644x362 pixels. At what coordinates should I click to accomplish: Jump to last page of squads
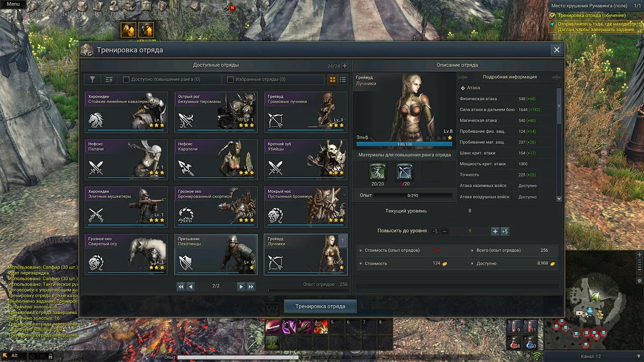pos(251,286)
